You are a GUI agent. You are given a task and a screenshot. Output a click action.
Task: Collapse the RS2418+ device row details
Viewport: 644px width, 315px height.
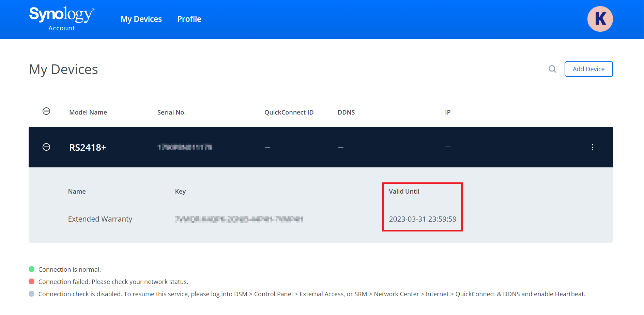[46, 147]
